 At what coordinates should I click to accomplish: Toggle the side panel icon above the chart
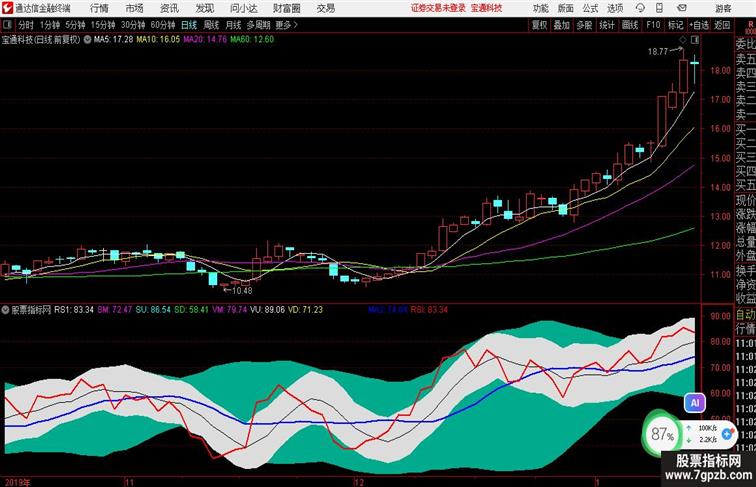click(695, 40)
